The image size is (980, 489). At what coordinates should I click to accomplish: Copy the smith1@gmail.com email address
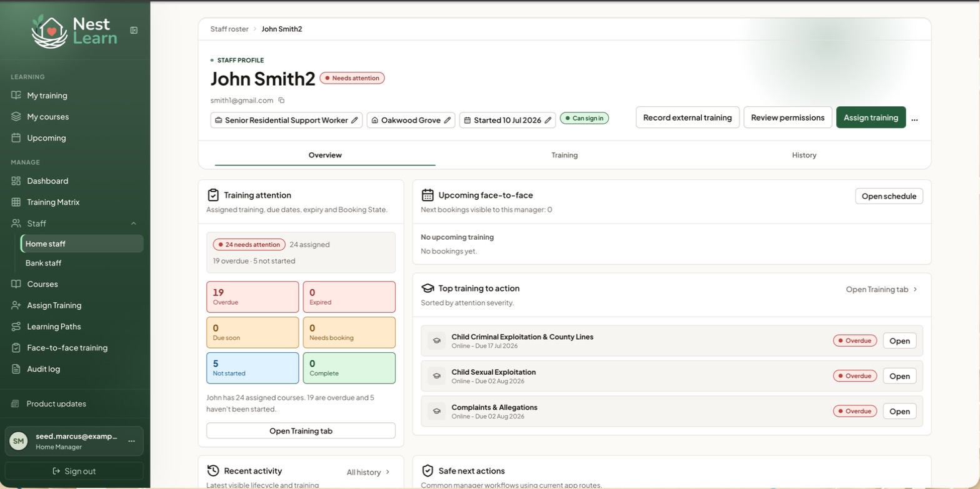coord(281,100)
